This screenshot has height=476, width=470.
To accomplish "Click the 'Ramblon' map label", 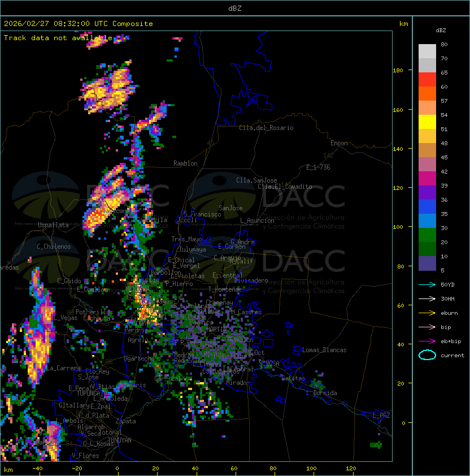I will pos(185,163).
